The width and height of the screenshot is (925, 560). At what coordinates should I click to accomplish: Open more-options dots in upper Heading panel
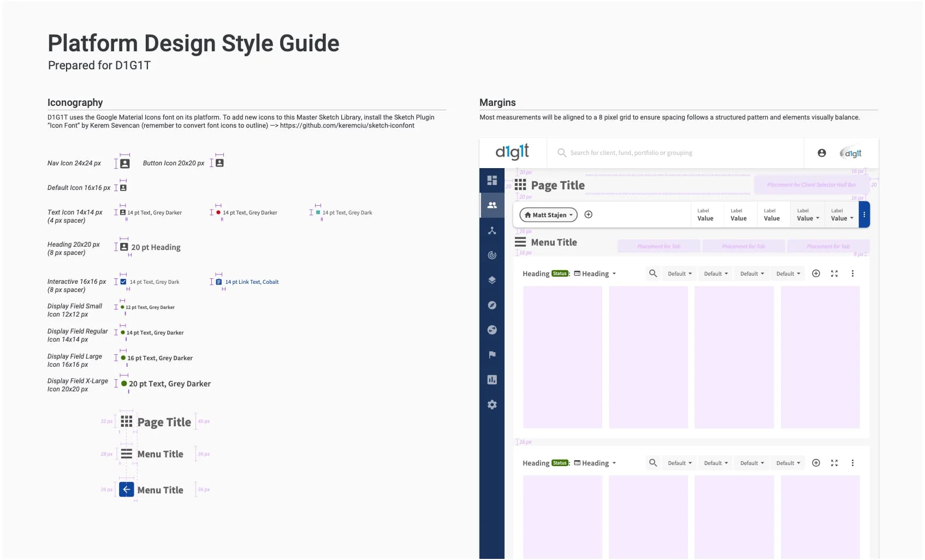(852, 273)
